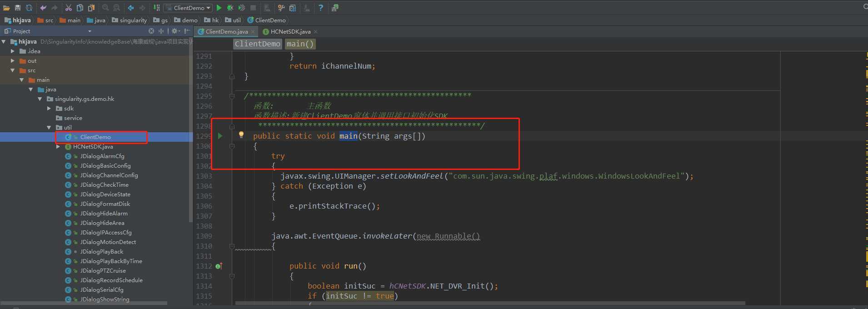Click the green run gutter arrow at main

coord(220,136)
